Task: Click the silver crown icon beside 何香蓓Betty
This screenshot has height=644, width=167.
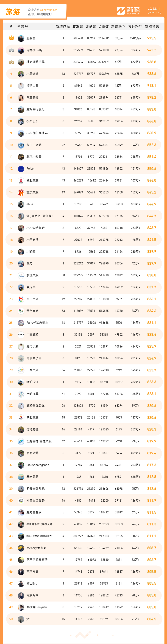Action: [x=11, y=50]
